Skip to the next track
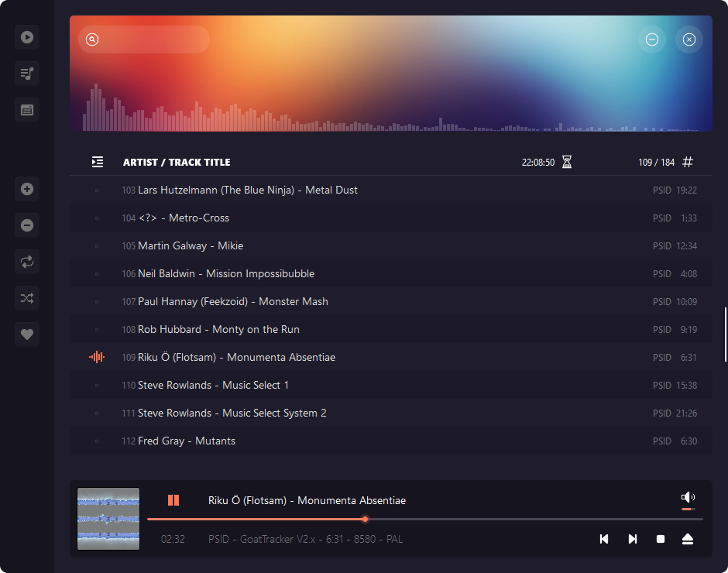728x573 pixels. pyautogui.click(x=632, y=539)
